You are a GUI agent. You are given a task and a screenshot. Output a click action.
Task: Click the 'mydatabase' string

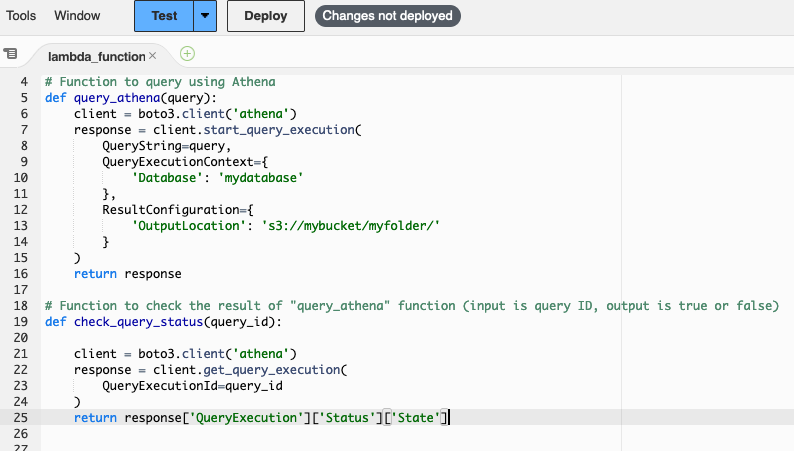coord(260,178)
